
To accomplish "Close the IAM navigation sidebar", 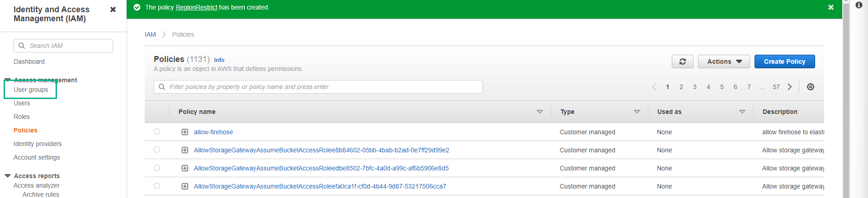I will pyautogui.click(x=113, y=9).
